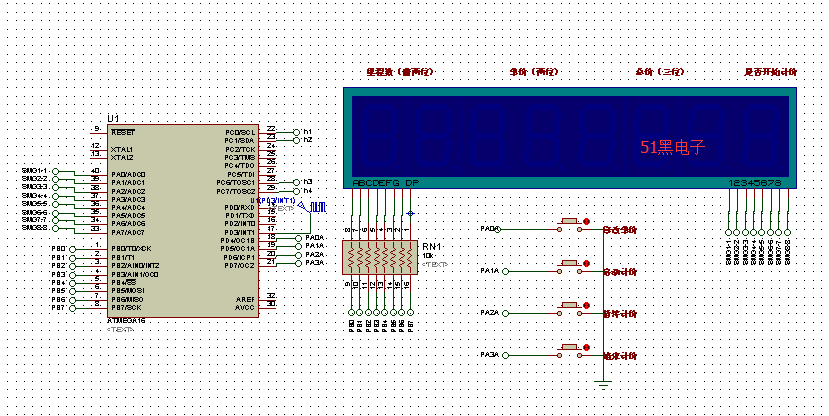Click the blue junction marker below DP pin
Viewport: 829px width, 416px height.
coord(410,214)
